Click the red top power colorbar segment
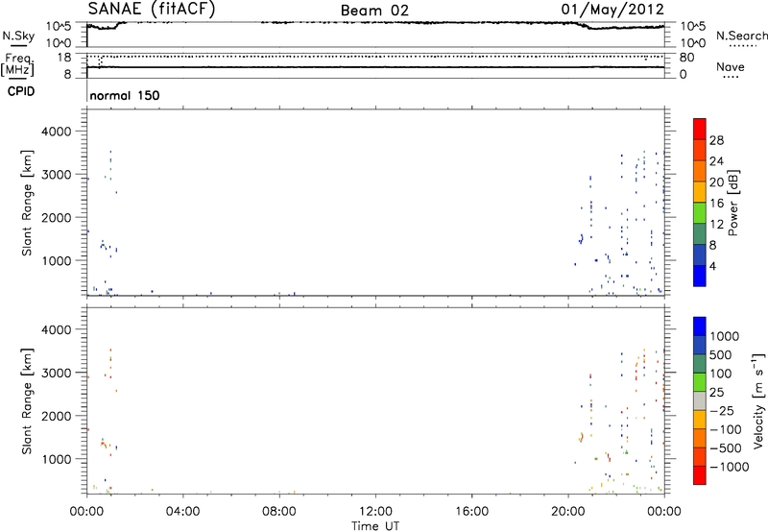 click(x=700, y=129)
